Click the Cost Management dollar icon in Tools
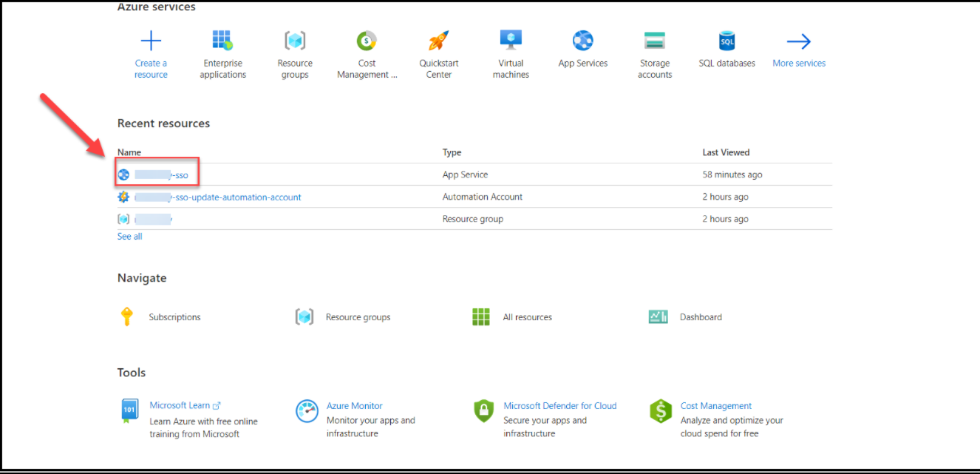The width and height of the screenshot is (980, 474). [x=660, y=411]
